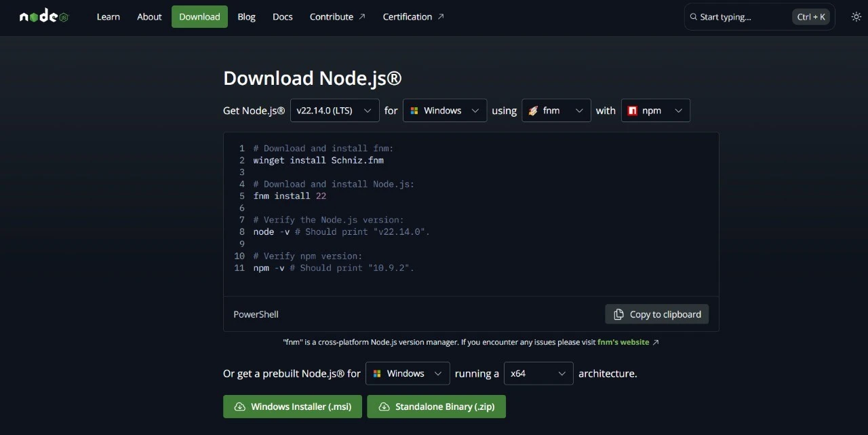Screen dimensions: 868x435
Task: Click the '# Verify the Node.js version:' comment
Action: (x=329, y=221)
